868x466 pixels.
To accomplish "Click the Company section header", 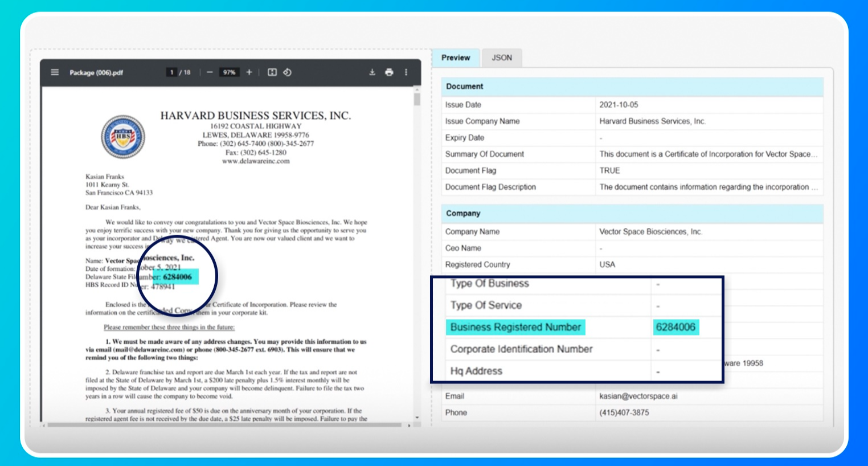I will point(632,213).
